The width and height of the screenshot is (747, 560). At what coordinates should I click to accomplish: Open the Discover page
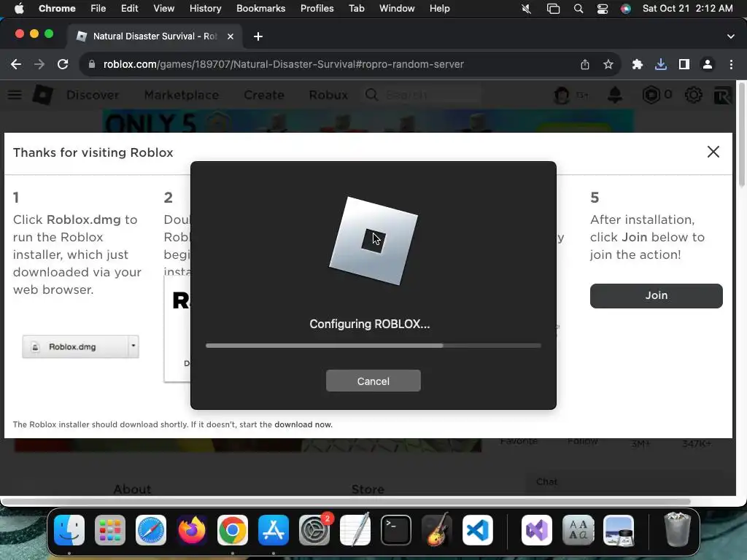click(x=93, y=95)
